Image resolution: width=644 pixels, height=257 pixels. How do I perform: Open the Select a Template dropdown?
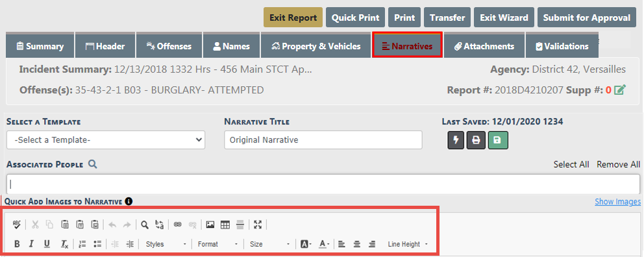tap(106, 140)
